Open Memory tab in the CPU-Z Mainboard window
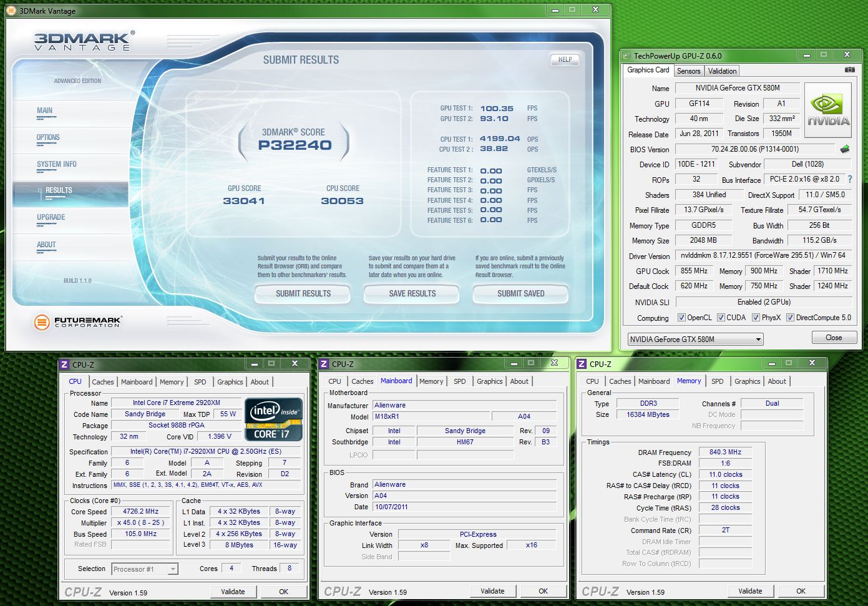Image resolution: width=868 pixels, height=606 pixels. 431,381
